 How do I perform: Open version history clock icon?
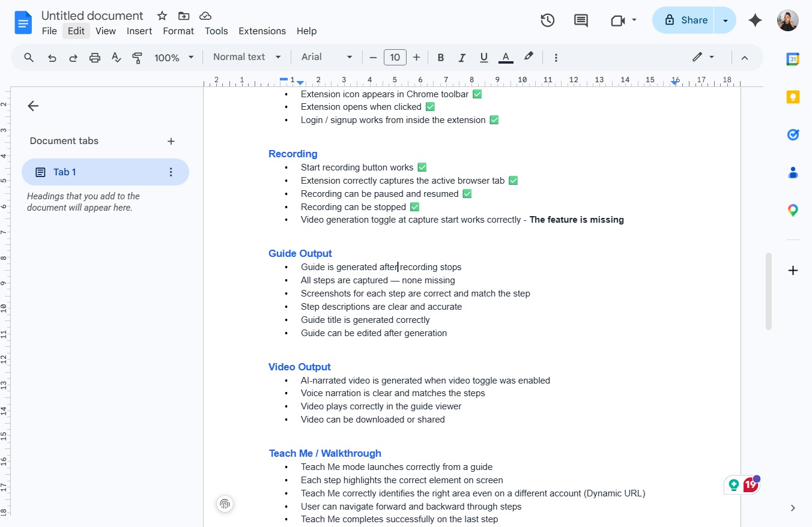coord(547,20)
